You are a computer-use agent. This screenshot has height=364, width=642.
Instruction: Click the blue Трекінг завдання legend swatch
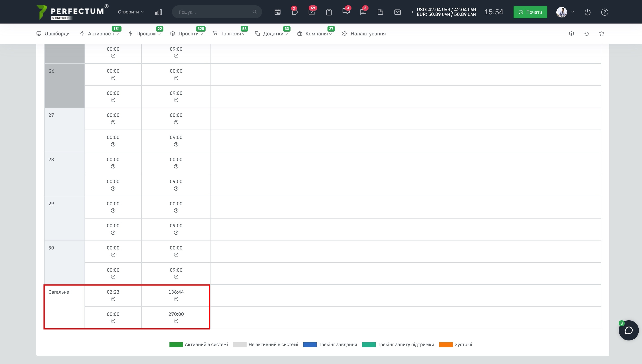coord(310,344)
